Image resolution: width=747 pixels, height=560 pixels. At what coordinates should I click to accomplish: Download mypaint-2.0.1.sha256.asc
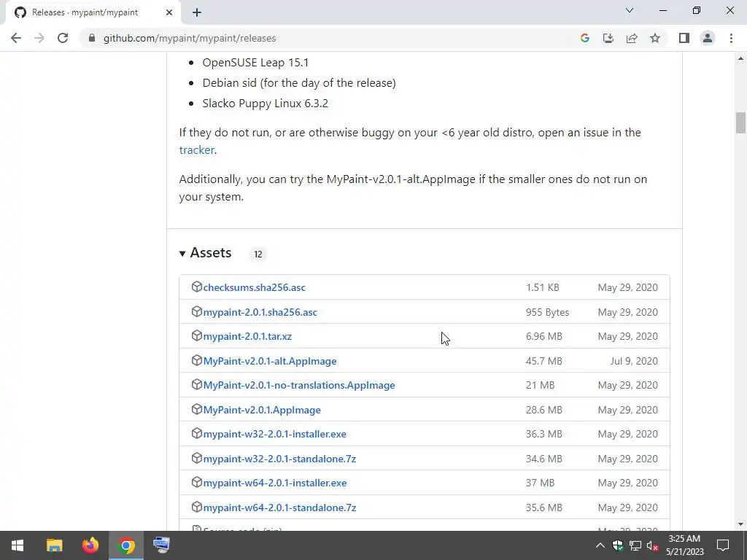click(x=260, y=312)
